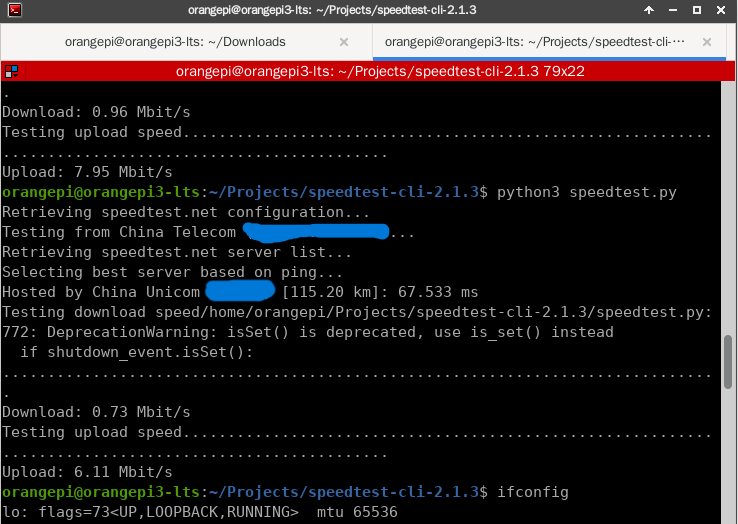Click the ifconfig command at the prompt

[x=533, y=492]
